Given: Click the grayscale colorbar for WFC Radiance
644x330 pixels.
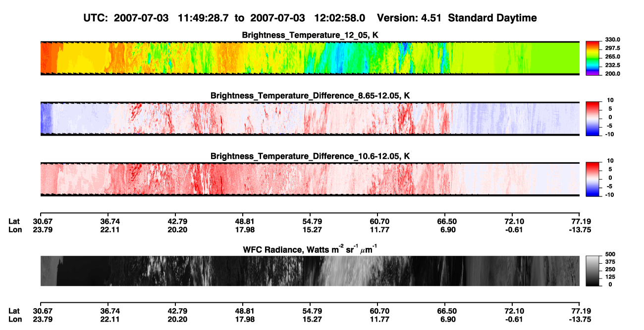Looking at the screenshot, I should click(x=593, y=270).
